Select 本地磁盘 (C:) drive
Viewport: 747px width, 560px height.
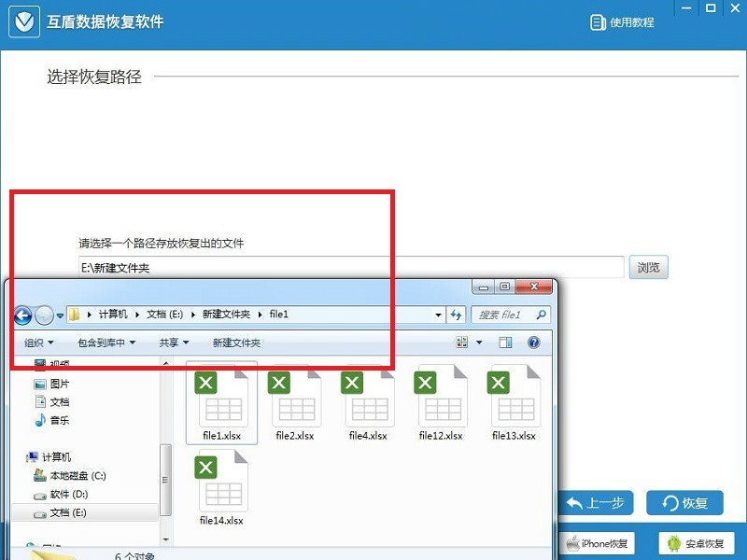coord(70,475)
